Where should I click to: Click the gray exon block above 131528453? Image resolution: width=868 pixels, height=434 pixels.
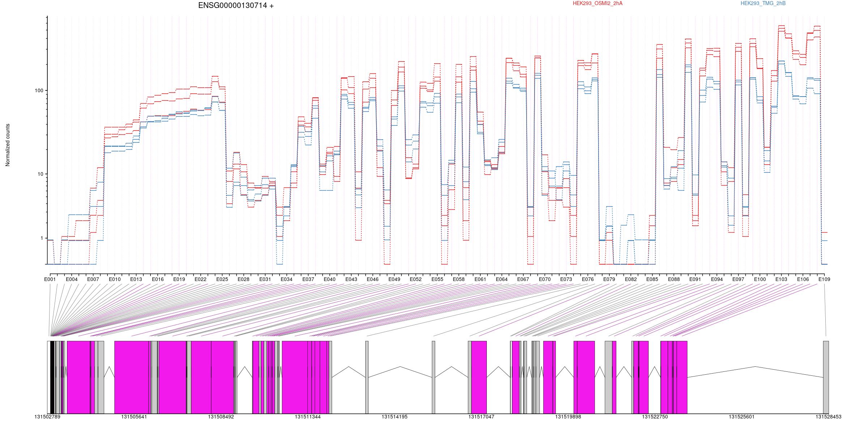826,377
